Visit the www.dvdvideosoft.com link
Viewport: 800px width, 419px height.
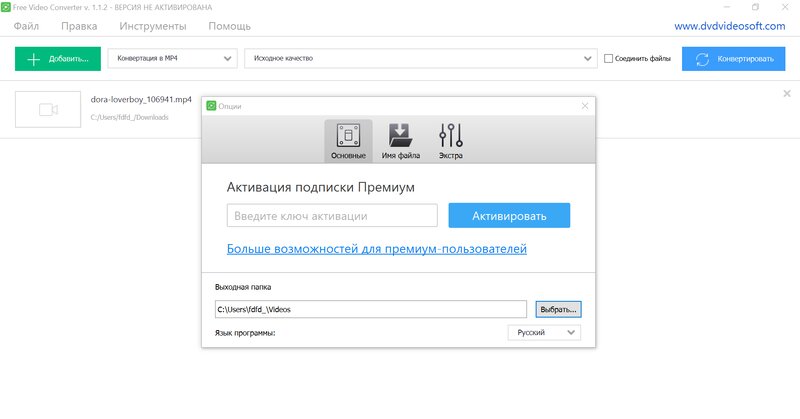(730, 26)
